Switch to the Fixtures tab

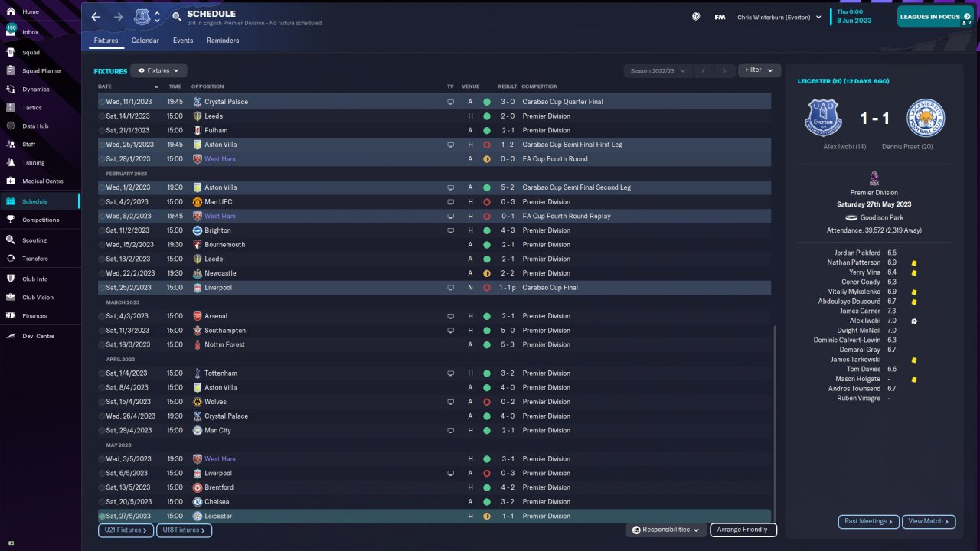106,41
